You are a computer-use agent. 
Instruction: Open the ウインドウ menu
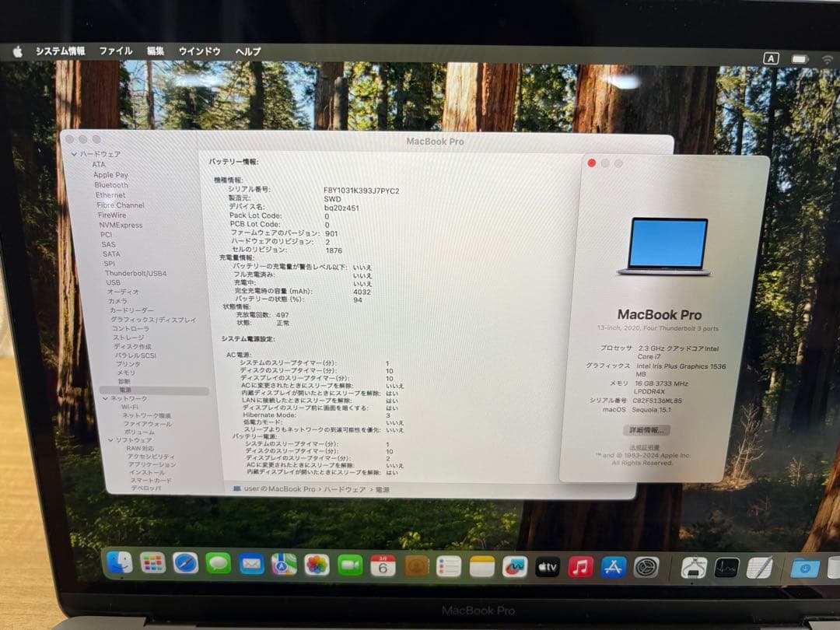(x=199, y=51)
